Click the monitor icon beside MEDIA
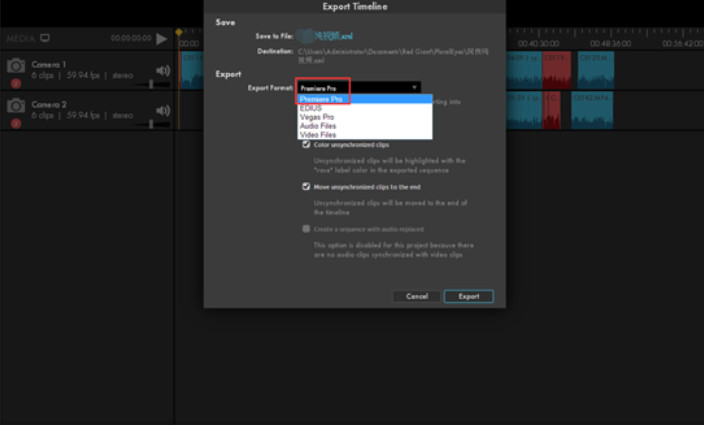 point(45,38)
